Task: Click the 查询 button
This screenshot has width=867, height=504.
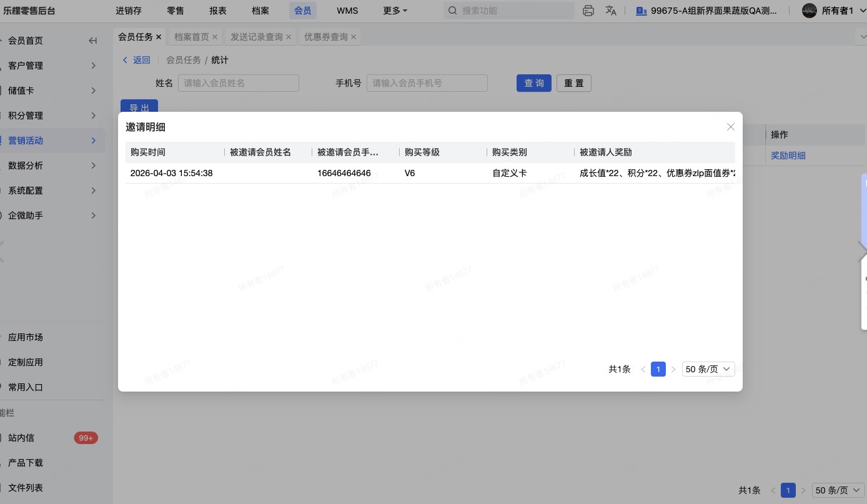Action: pos(533,83)
